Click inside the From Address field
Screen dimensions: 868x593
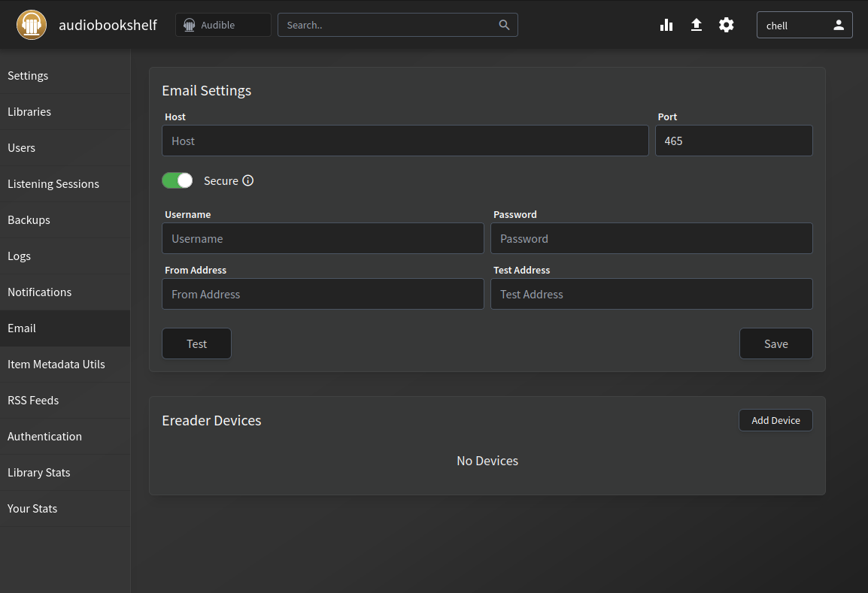[x=323, y=294]
